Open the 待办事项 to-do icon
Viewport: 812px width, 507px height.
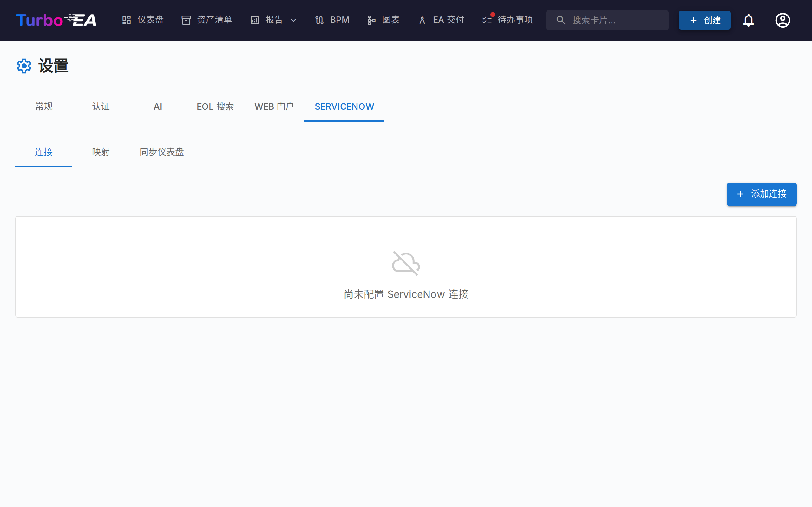(x=487, y=20)
